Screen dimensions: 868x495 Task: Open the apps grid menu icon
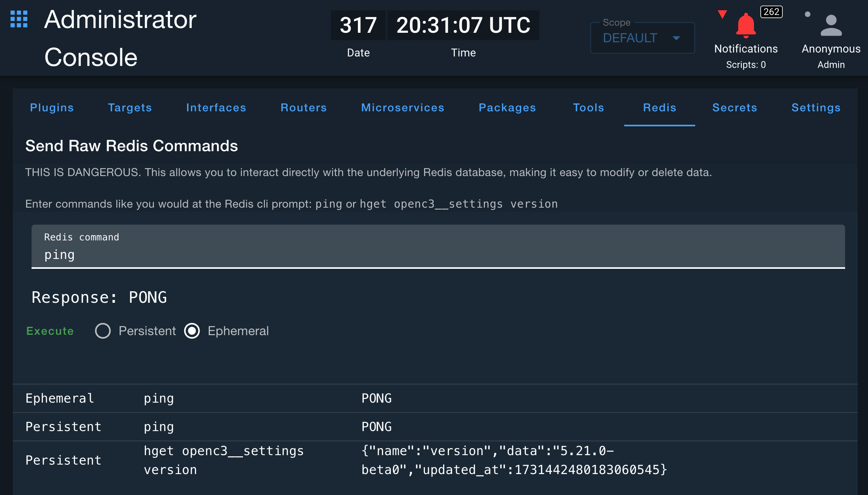coord(19,19)
